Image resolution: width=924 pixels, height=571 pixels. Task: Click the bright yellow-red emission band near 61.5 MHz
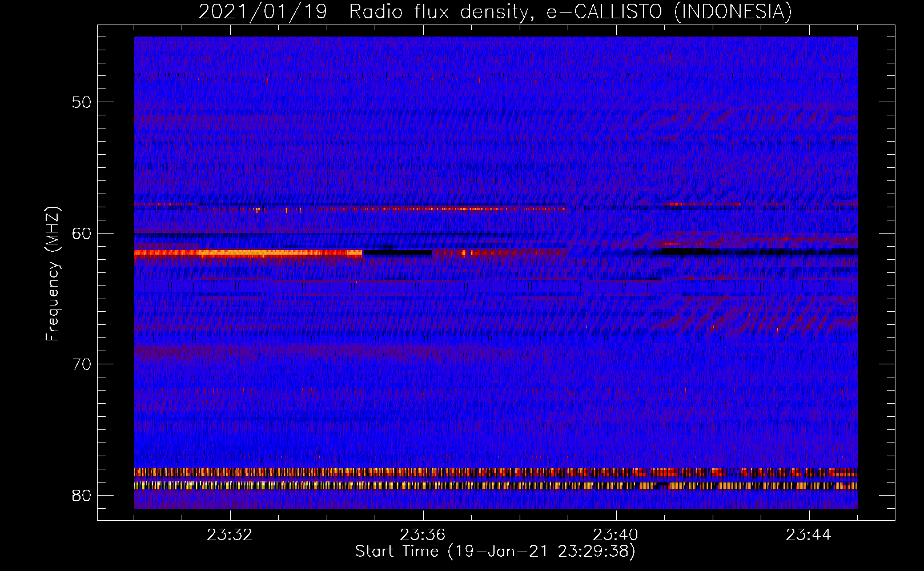(x=248, y=253)
